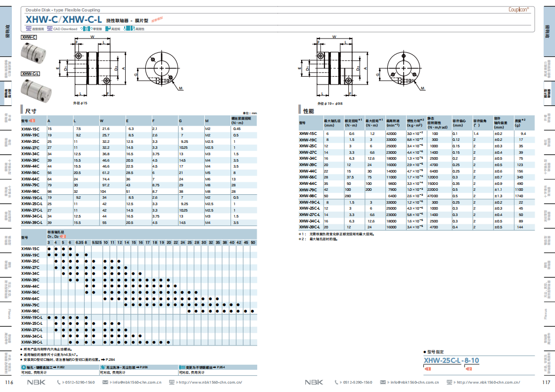Open website URL in page 116 footer
The height and width of the screenshot is (392, 555).
click(x=210, y=383)
